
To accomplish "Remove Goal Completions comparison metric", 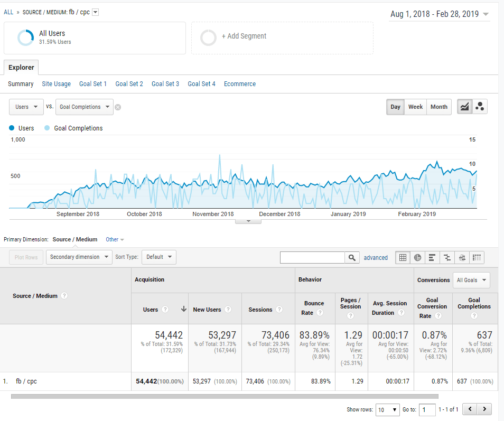I will (118, 107).
